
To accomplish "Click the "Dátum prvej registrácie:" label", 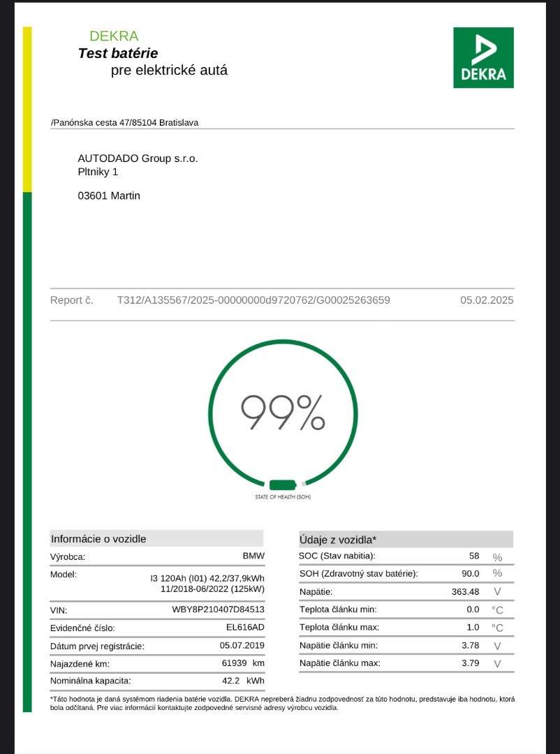I will pyautogui.click(x=97, y=646).
